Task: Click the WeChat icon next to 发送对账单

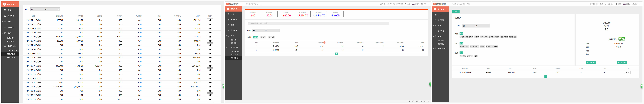Action: (623, 39)
